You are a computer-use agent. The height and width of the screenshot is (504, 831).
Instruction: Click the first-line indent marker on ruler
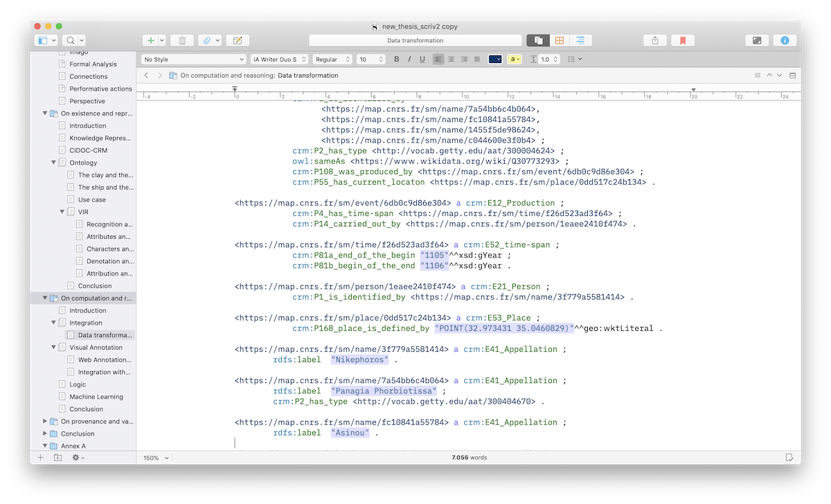point(235,89)
